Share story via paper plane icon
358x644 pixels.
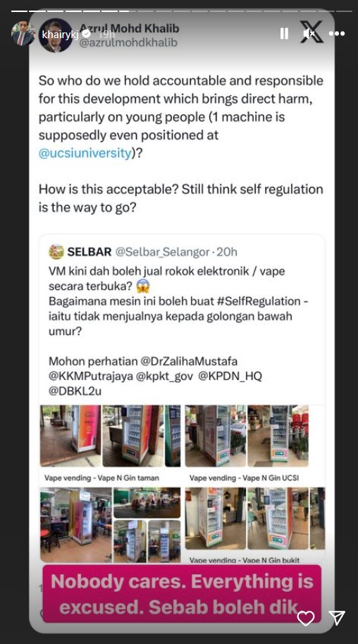click(337, 618)
